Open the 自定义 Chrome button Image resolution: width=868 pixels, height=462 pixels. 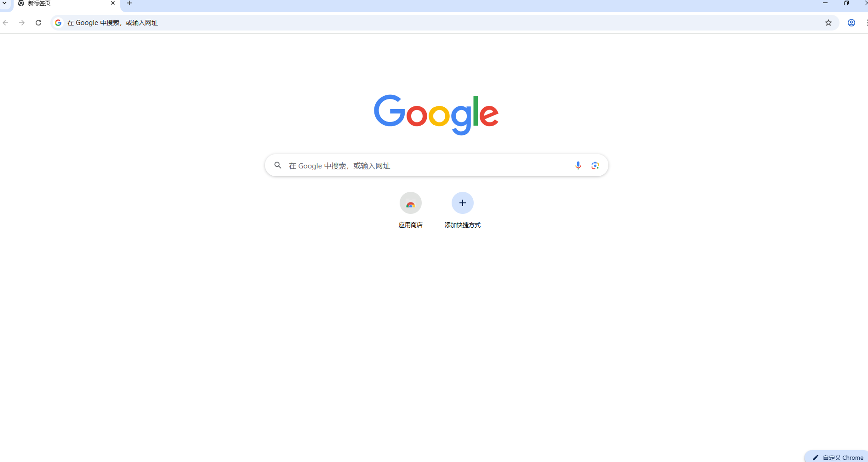pos(838,457)
